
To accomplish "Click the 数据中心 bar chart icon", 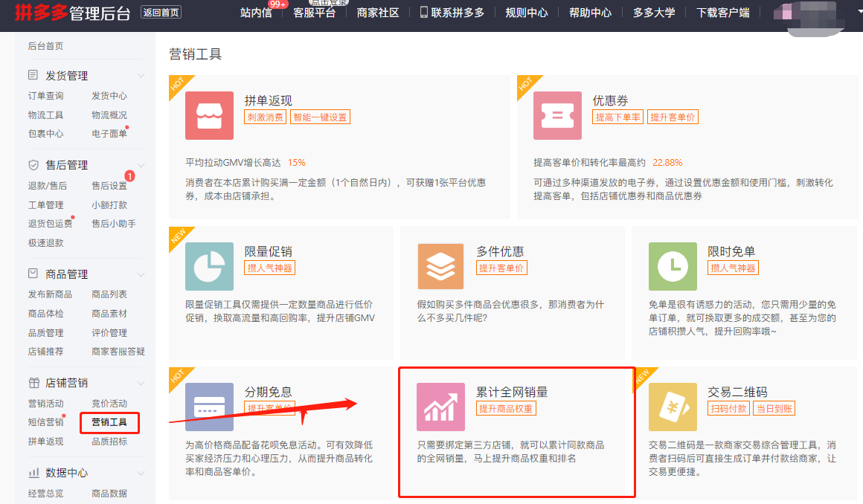I will point(33,472).
